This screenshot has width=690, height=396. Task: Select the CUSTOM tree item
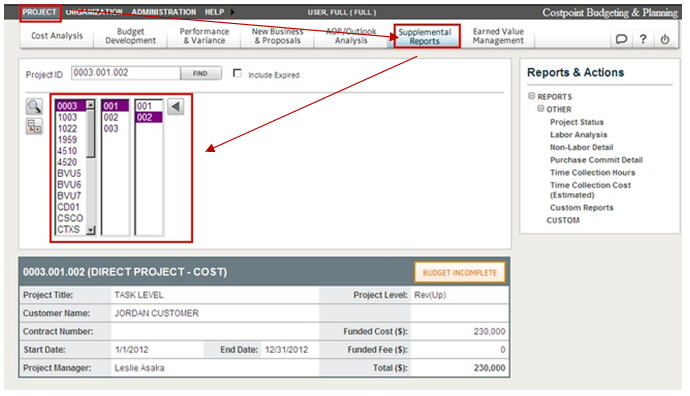[x=563, y=220]
